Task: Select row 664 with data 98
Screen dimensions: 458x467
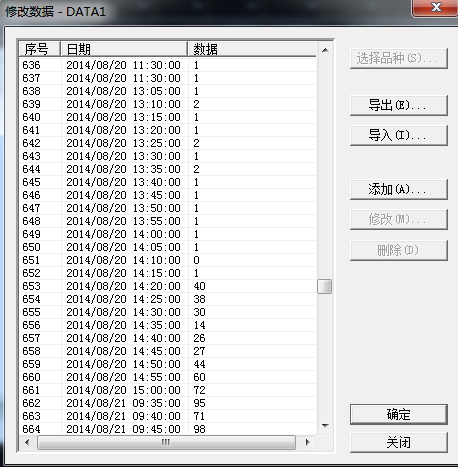Action: click(168, 429)
